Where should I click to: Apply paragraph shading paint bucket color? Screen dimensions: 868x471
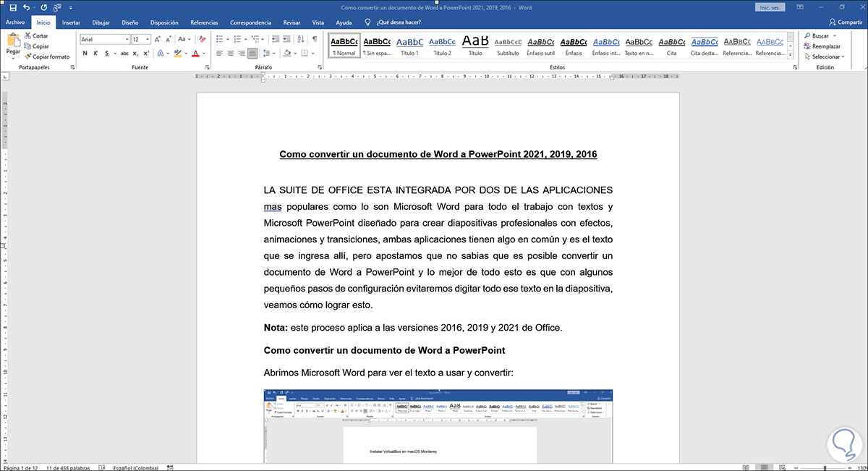(287, 53)
